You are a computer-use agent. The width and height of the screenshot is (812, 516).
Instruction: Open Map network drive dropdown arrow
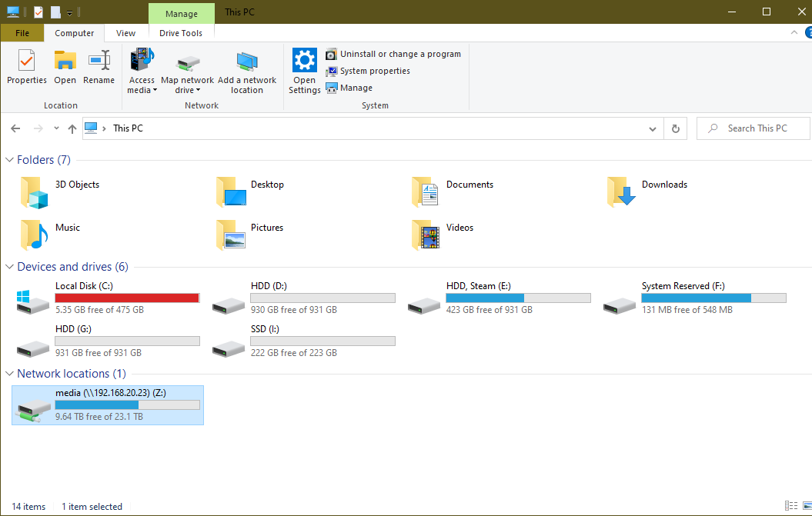198,91
